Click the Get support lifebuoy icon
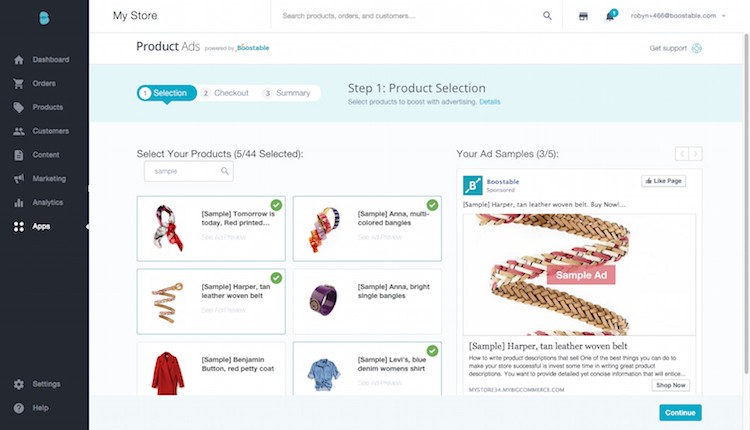This screenshot has height=430, width=750. click(x=696, y=48)
